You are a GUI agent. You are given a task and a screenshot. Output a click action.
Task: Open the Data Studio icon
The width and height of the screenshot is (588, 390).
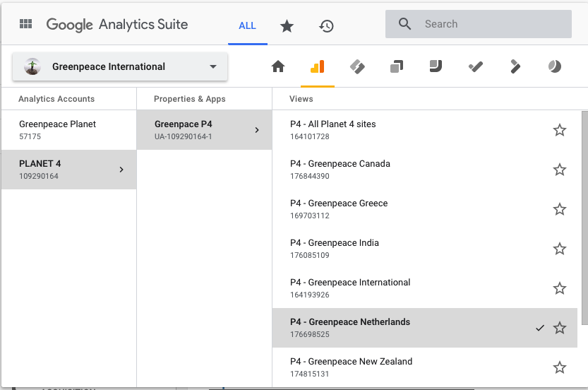tap(436, 66)
